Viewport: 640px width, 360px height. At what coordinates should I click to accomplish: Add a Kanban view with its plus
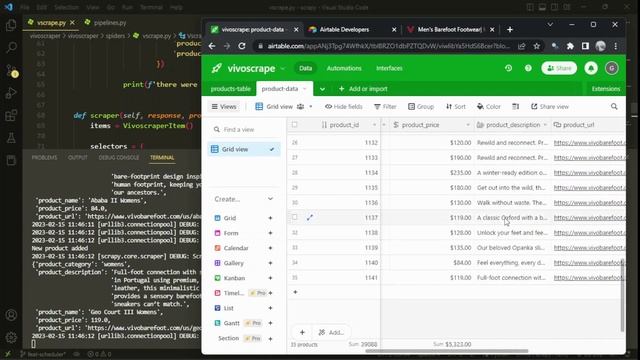coord(270,278)
